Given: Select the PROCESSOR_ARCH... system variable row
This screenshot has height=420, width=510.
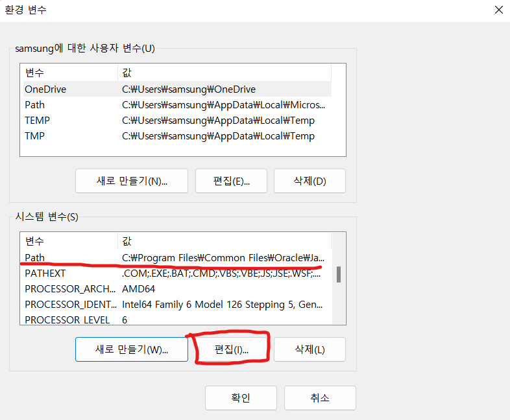Looking at the screenshot, I should 177,289.
